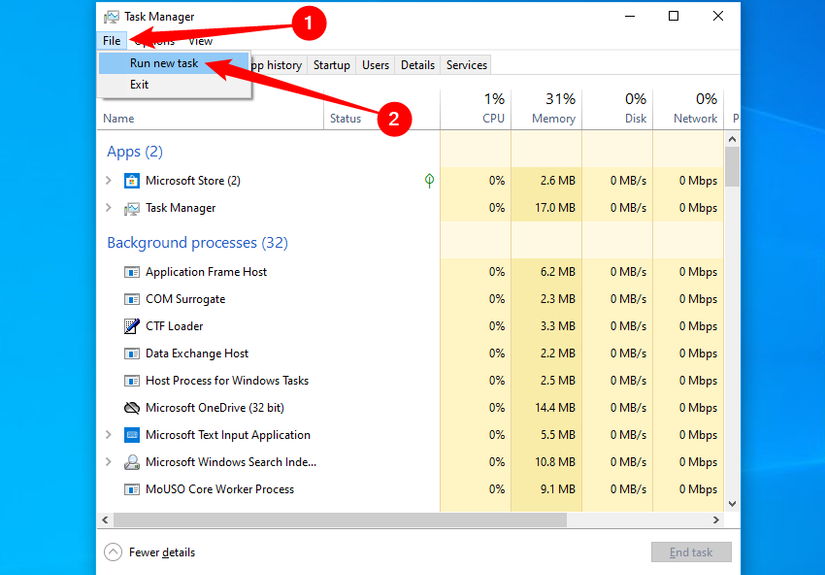
Task: Click the Microsoft Store app icon
Action: [x=132, y=181]
